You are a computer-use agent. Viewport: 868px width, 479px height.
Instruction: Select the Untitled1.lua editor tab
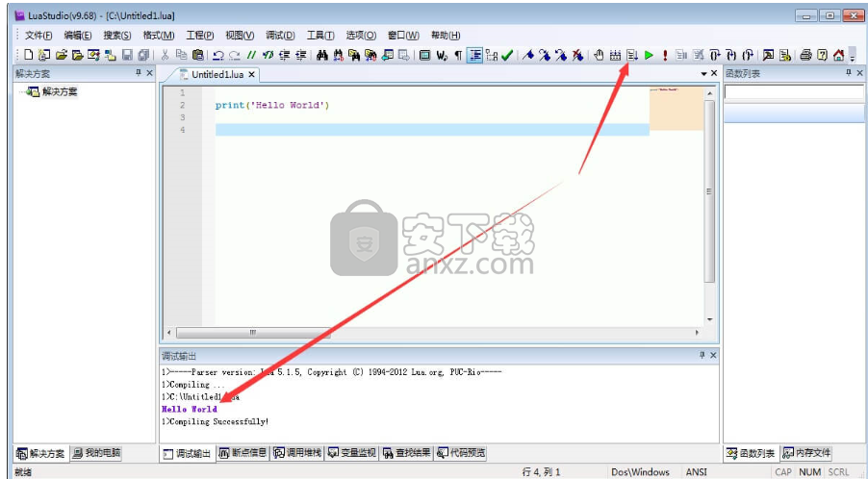[216, 74]
